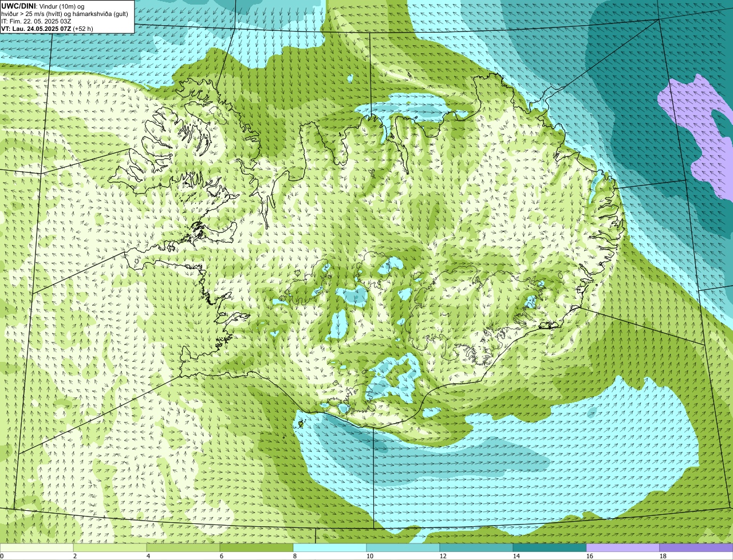Click the 6–8 m/s olive green legend swatch
This screenshot has width=733, height=560.
(257, 547)
